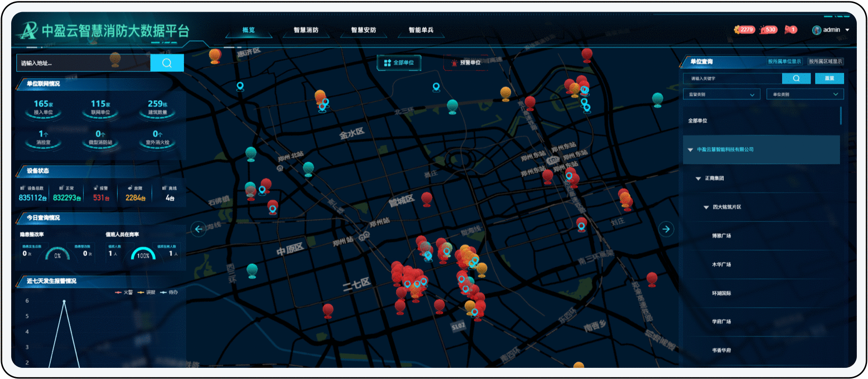Open the 530 alarm badge
The width and height of the screenshot is (868, 379).
click(768, 30)
